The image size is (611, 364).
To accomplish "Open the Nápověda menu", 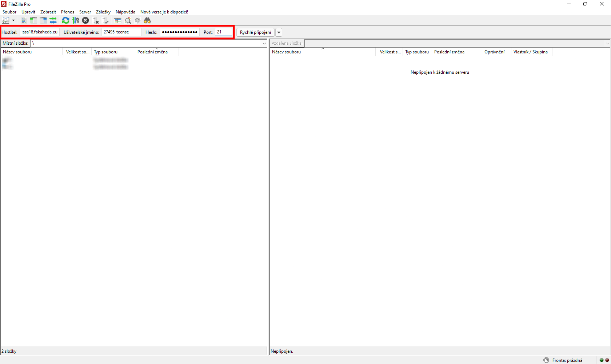I will [x=125, y=12].
